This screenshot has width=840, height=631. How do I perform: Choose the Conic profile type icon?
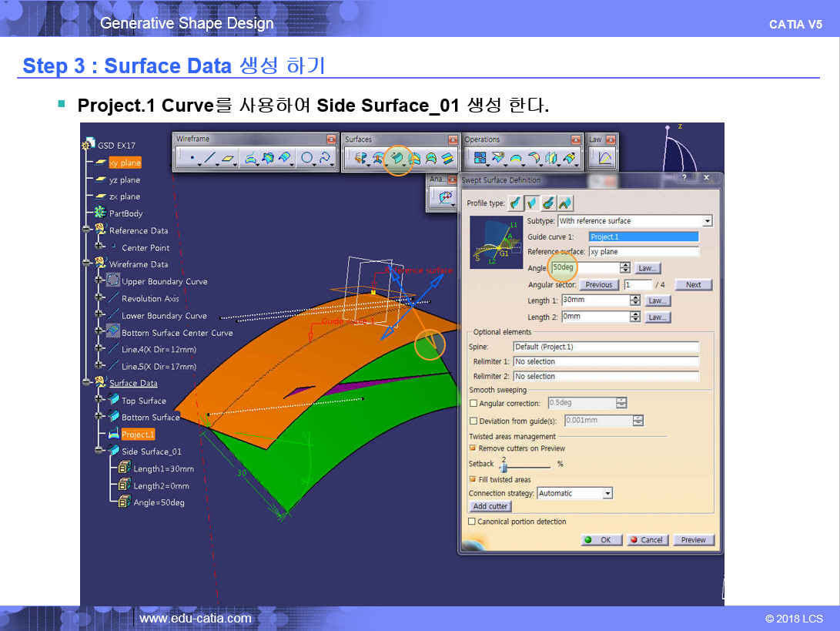(x=566, y=203)
